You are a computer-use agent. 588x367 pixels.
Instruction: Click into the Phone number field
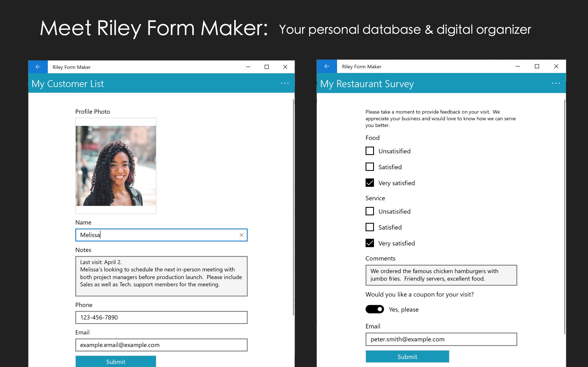pos(161,317)
